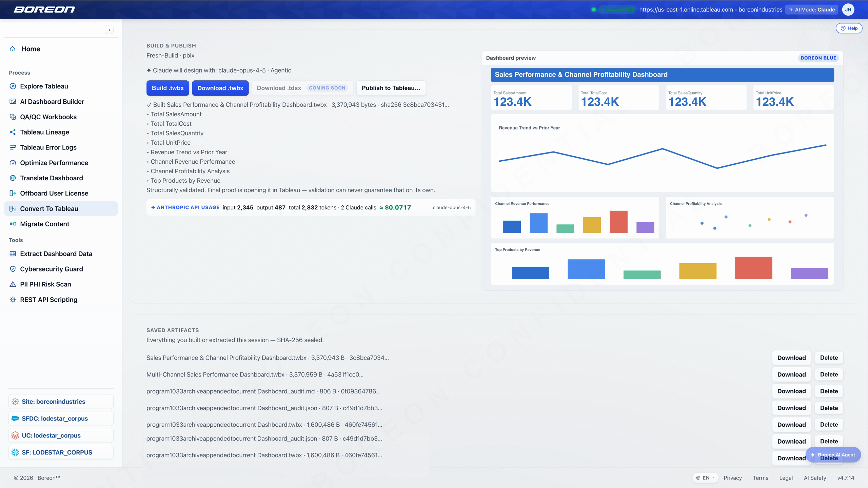Click the JH user avatar
Viewport: 868px width, 488px height.
848,9
